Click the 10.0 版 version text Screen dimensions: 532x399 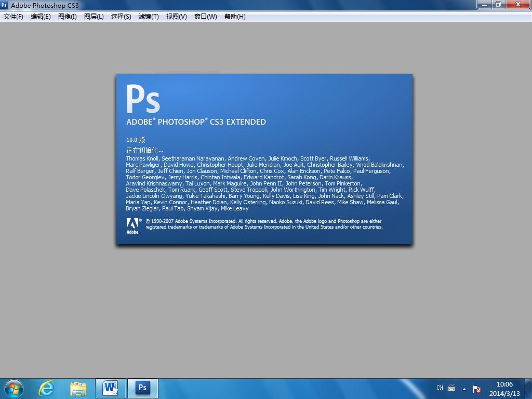(136, 140)
